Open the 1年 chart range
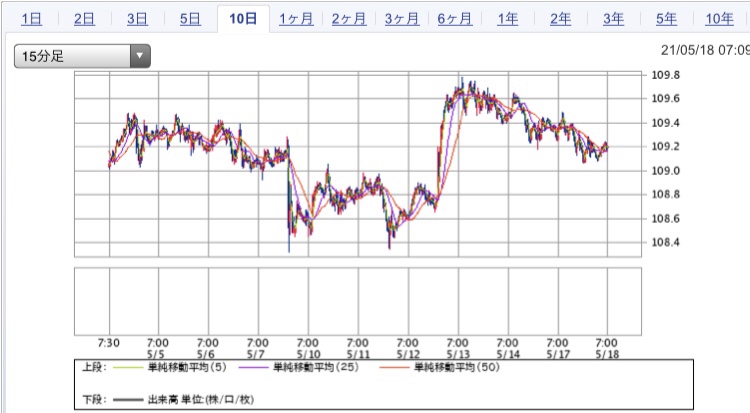The height and width of the screenshot is (413, 750). tap(507, 19)
